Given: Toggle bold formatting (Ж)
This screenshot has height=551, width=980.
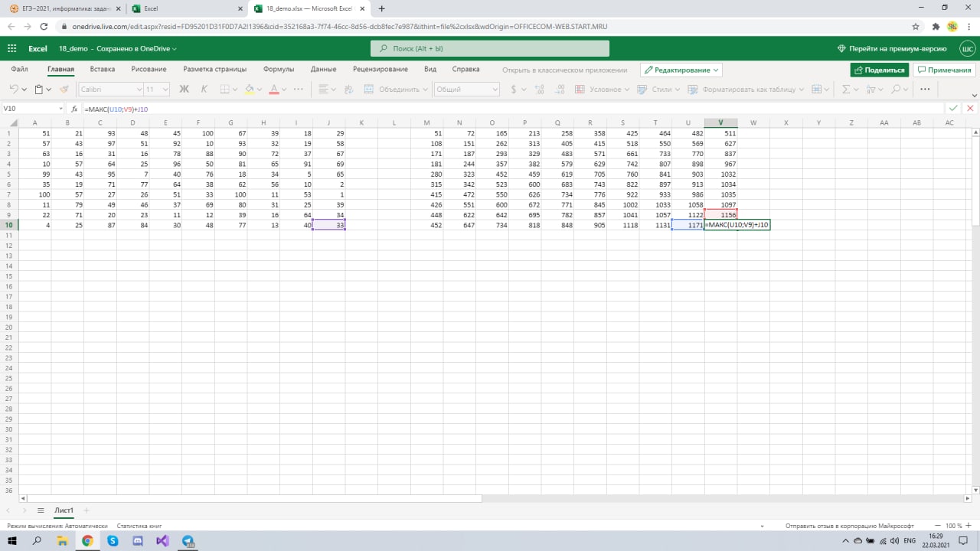Looking at the screenshot, I should point(184,89).
